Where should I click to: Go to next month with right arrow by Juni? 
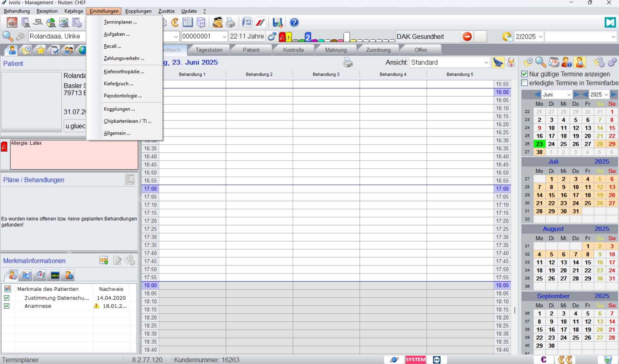click(576, 95)
